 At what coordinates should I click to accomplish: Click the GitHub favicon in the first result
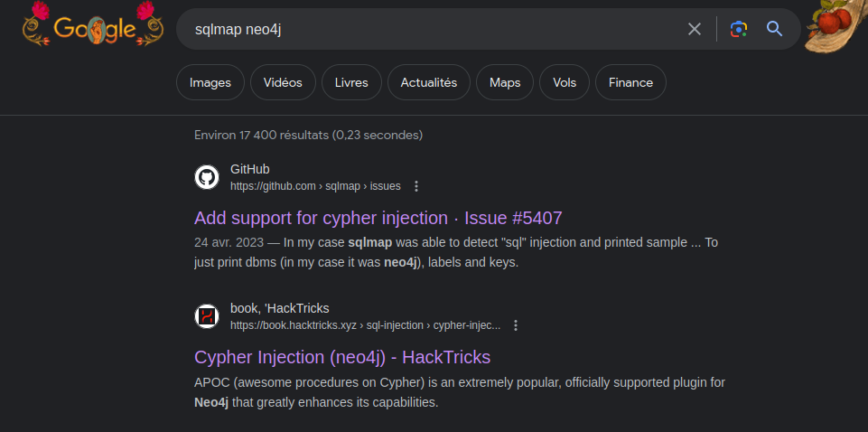point(207,177)
